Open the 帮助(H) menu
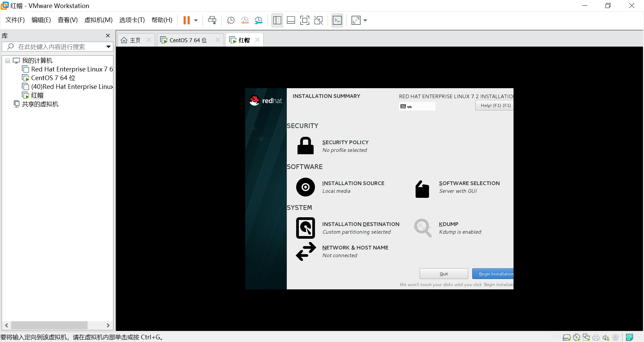This screenshot has width=644, height=342. click(162, 20)
